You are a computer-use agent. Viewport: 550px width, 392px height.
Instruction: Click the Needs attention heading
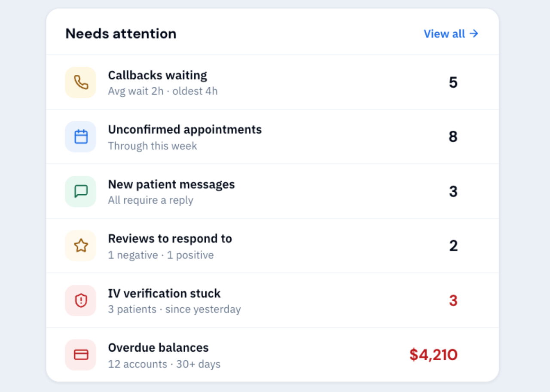tap(121, 34)
